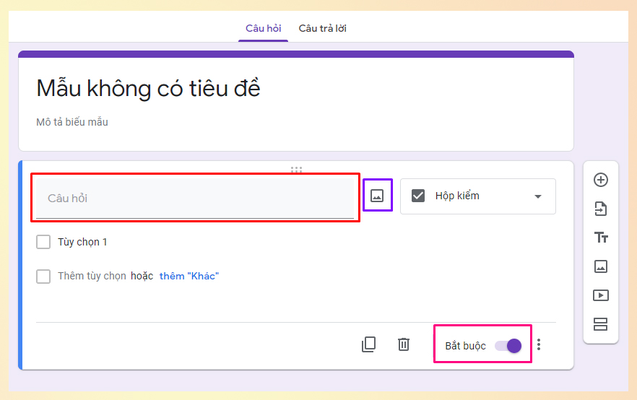Click the "Thêm tùy chọn" text

coord(90,276)
